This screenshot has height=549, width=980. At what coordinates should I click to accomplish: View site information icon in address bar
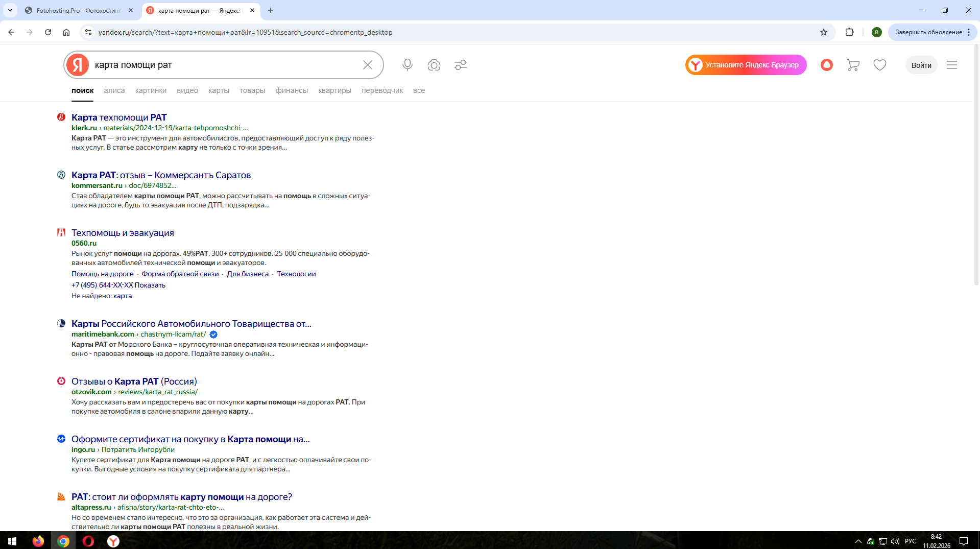coord(88,32)
